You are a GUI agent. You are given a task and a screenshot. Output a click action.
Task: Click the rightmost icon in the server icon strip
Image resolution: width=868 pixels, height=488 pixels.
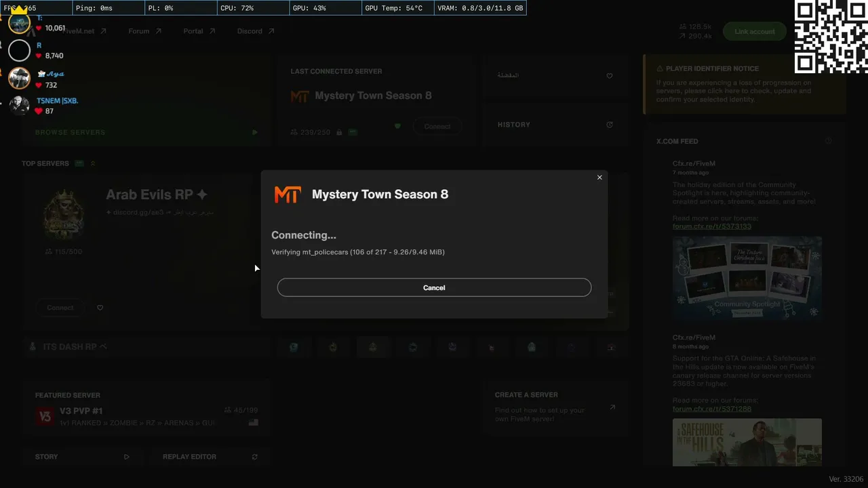coord(611,347)
